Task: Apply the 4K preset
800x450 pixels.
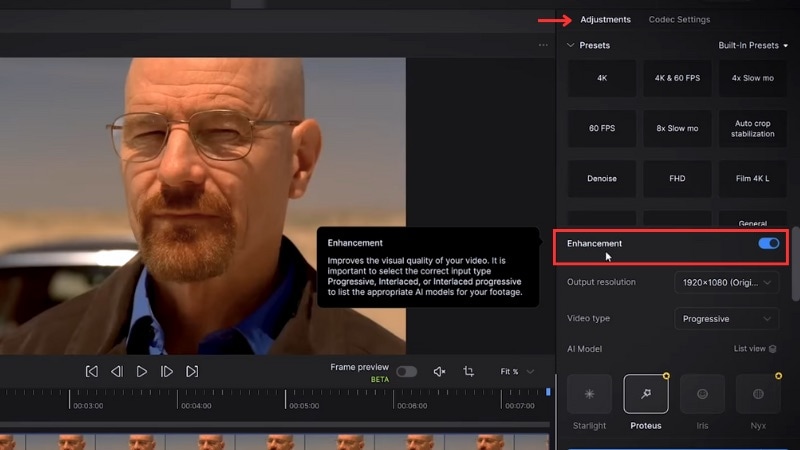Action: [602, 78]
